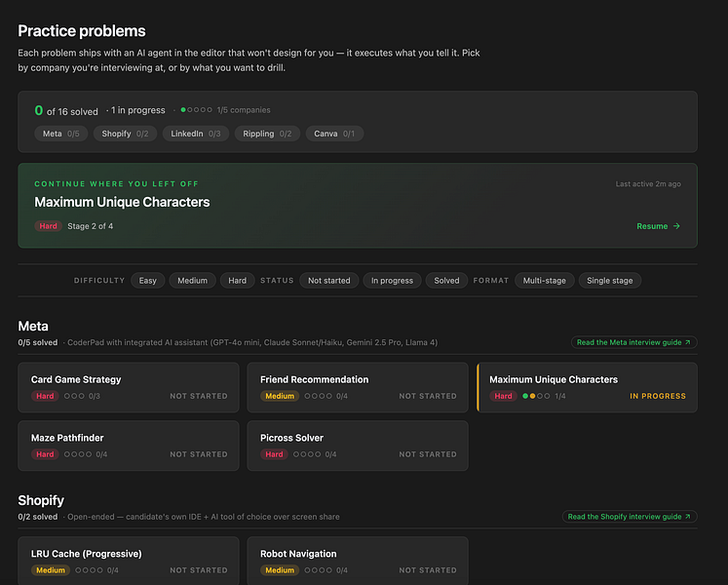The height and width of the screenshot is (585, 728).
Task: Click the Resume arrow icon
Action: tap(676, 226)
